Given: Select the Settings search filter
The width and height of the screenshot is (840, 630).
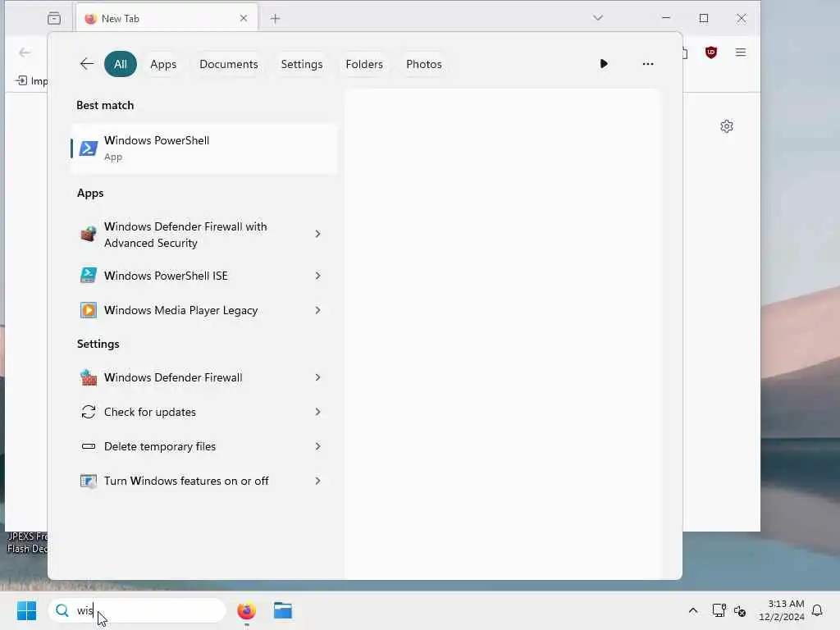Looking at the screenshot, I should tap(302, 64).
